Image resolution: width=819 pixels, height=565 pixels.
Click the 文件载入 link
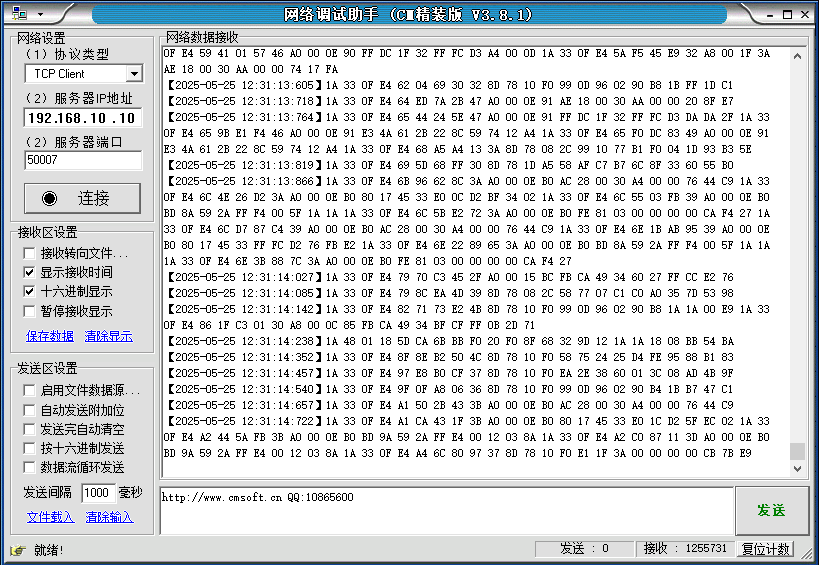tap(50, 517)
